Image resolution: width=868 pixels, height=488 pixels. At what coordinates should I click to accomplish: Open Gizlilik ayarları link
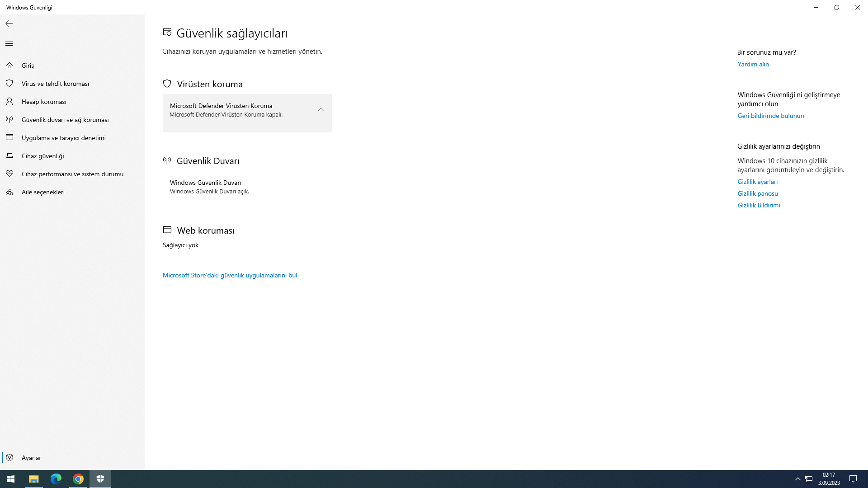pos(757,182)
